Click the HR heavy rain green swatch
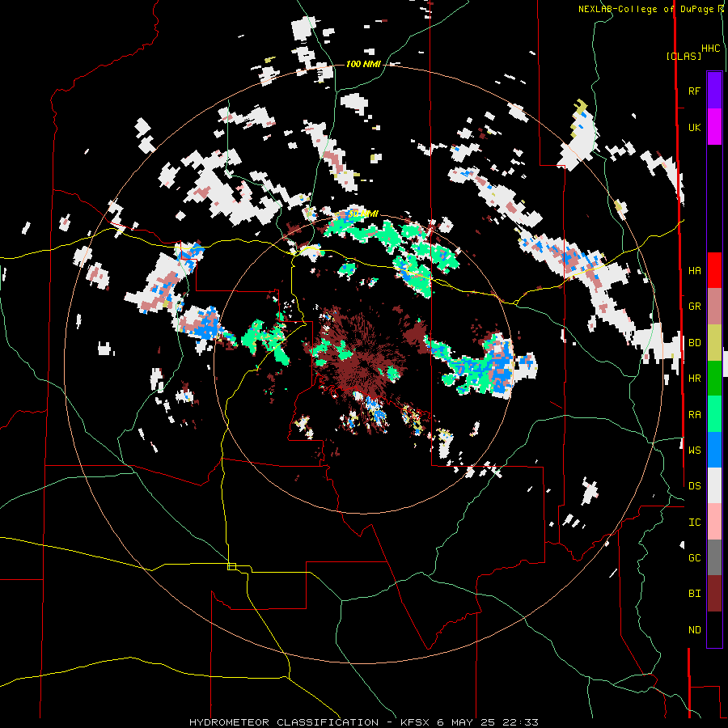The height and width of the screenshot is (728, 728). [x=714, y=378]
